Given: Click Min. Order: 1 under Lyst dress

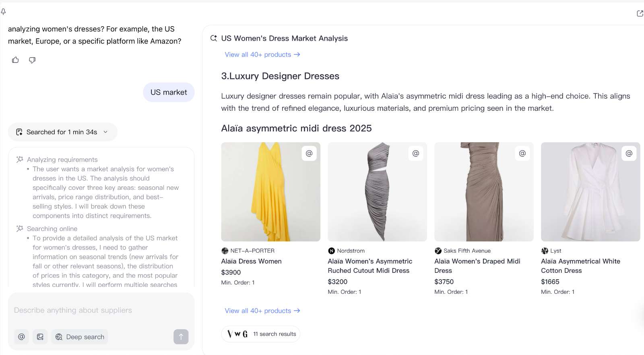Looking at the screenshot, I should [x=558, y=292].
